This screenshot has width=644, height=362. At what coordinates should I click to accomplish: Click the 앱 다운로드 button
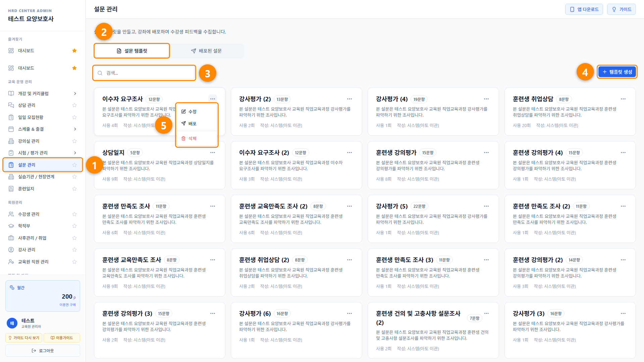pyautogui.click(x=584, y=9)
